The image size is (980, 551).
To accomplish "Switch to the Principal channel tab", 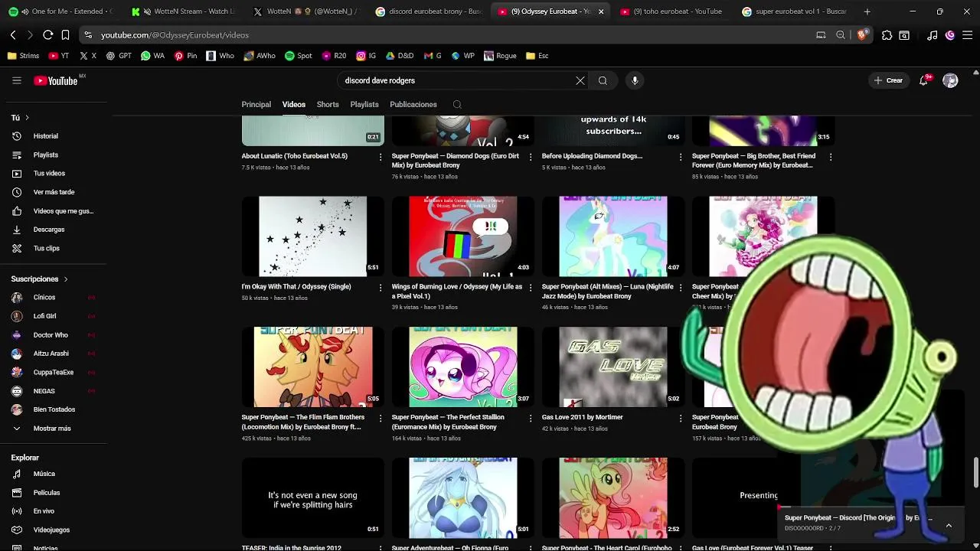I will pos(256,104).
